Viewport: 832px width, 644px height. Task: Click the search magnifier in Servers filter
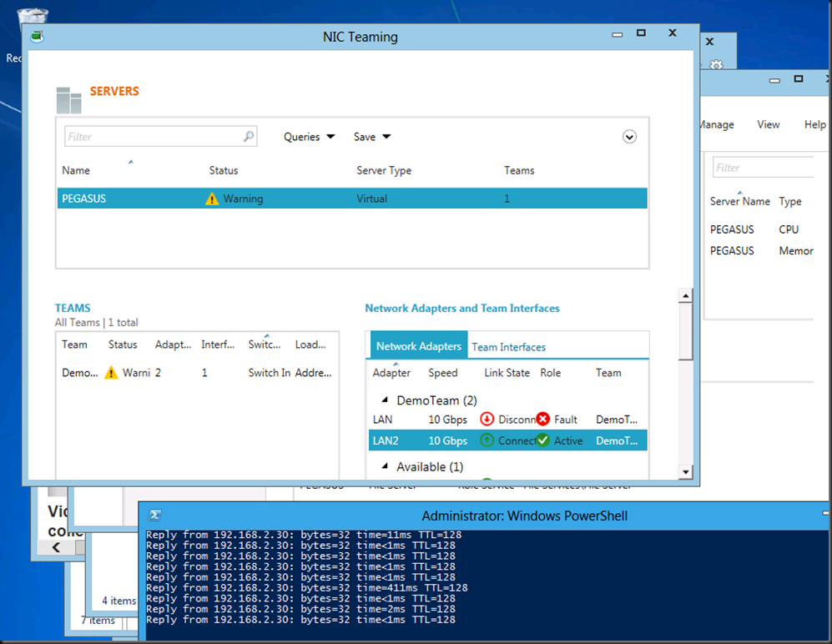tap(249, 136)
